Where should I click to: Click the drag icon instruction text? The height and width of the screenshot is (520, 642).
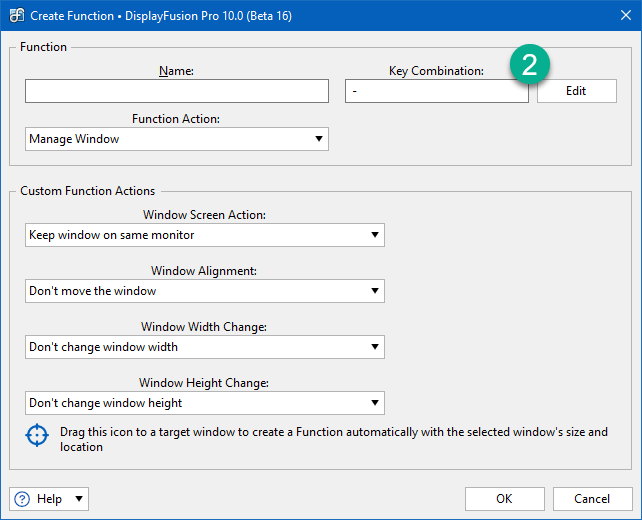pyautogui.click(x=334, y=439)
